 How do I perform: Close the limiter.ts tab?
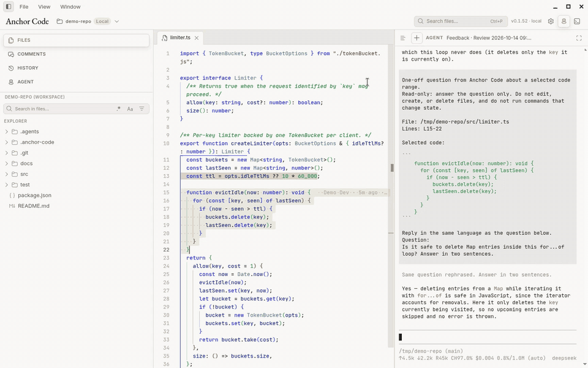coord(197,38)
